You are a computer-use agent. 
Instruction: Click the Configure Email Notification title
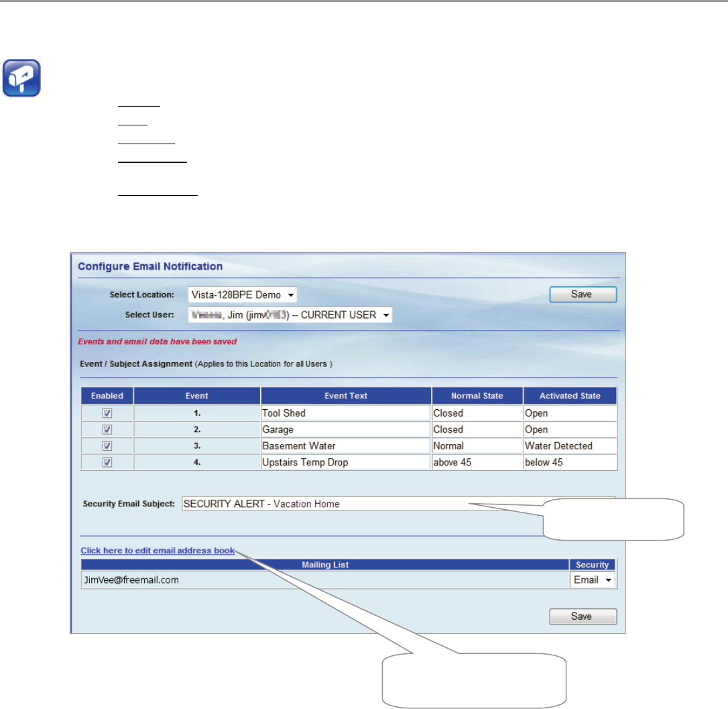click(x=150, y=266)
